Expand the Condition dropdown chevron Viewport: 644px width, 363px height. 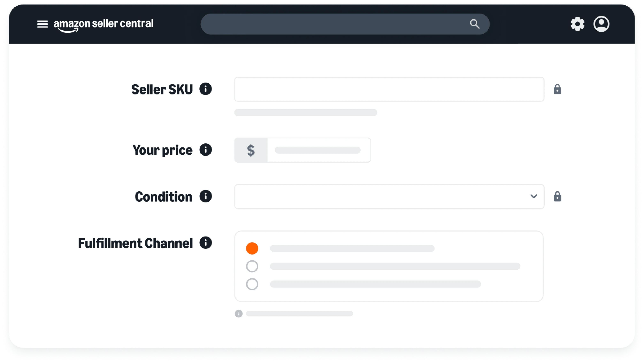[x=534, y=196]
